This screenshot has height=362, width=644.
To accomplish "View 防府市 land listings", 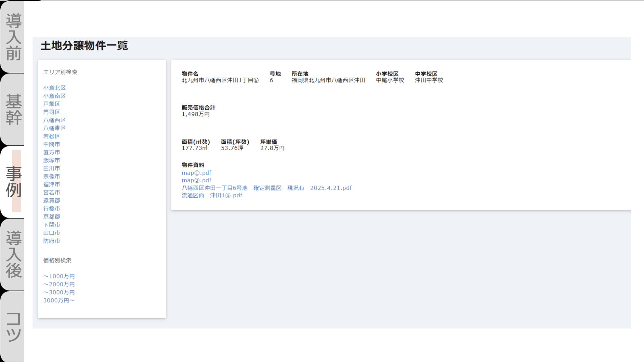I will (x=52, y=241).
